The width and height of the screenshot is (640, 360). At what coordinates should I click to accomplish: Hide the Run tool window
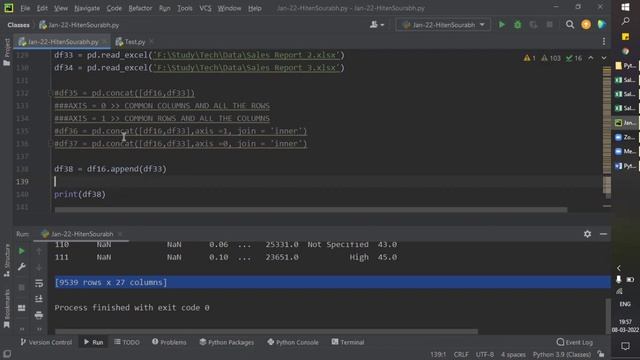point(603,234)
